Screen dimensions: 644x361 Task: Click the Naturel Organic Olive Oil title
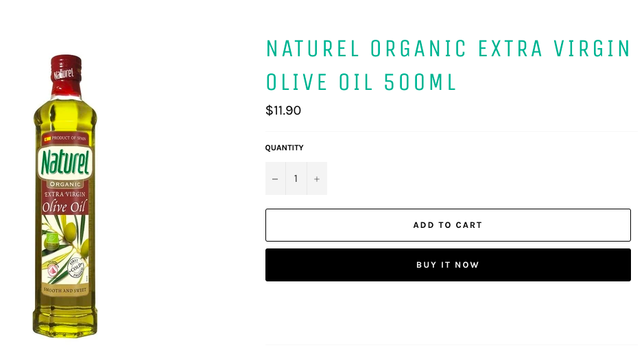coord(448,65)
